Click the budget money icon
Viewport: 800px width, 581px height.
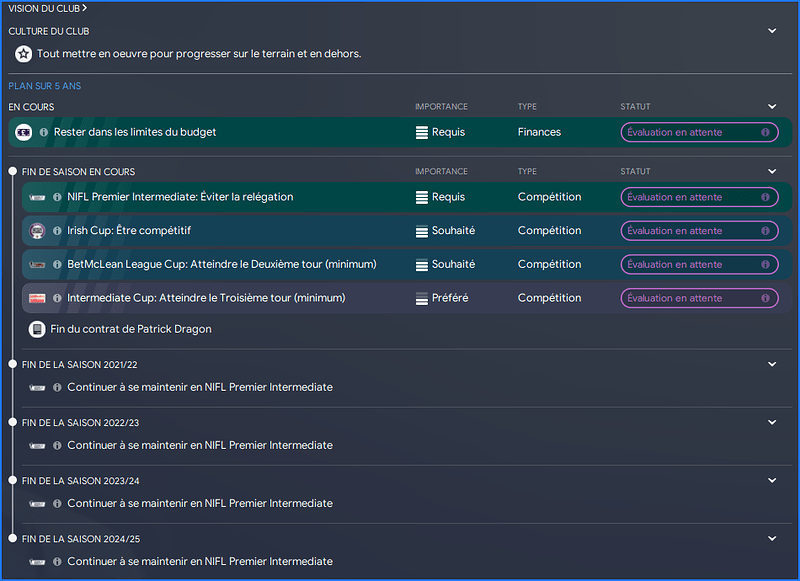pos(23,132)
